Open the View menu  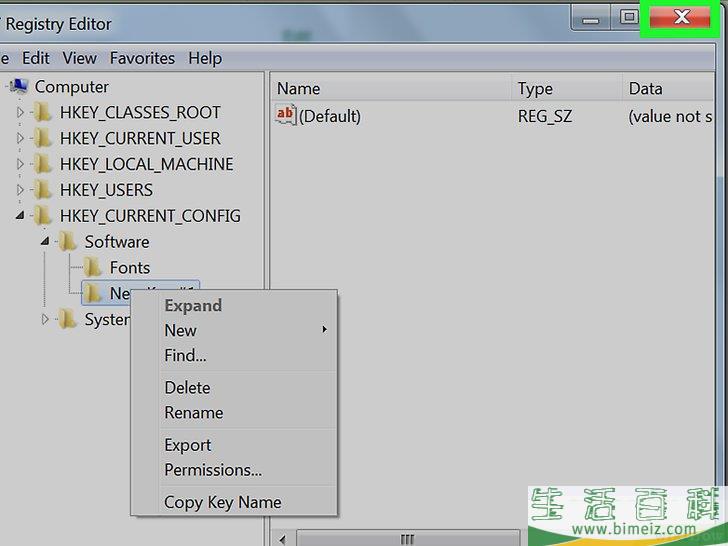click(79, 58)
